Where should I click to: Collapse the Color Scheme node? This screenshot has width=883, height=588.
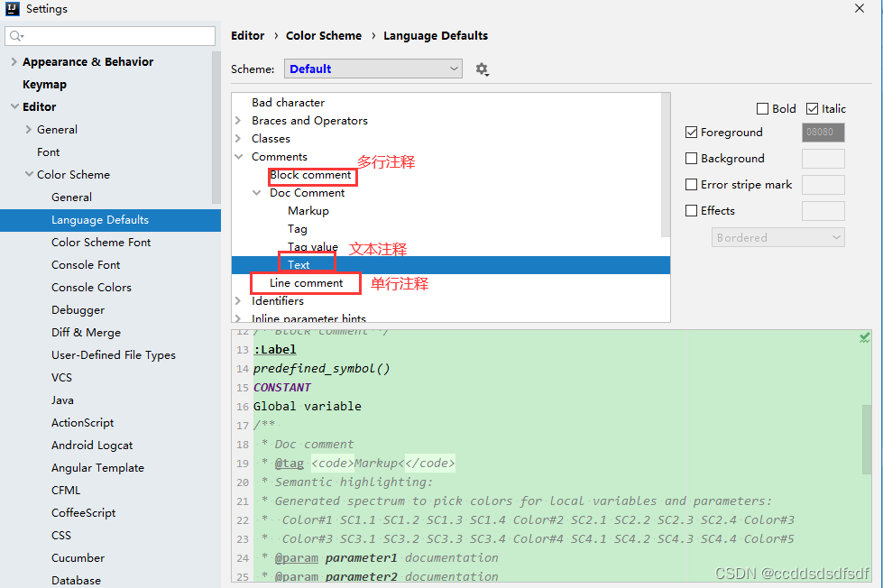(29, 174)
